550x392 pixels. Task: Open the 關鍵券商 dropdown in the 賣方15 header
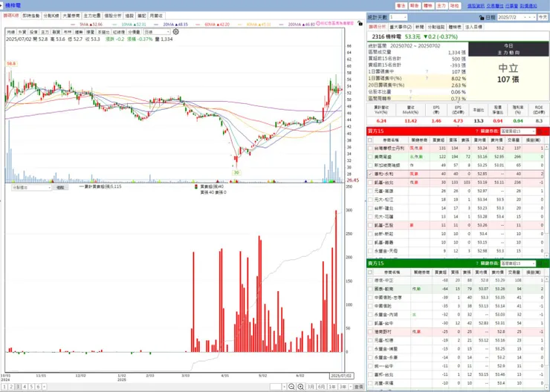pos(518,264)
